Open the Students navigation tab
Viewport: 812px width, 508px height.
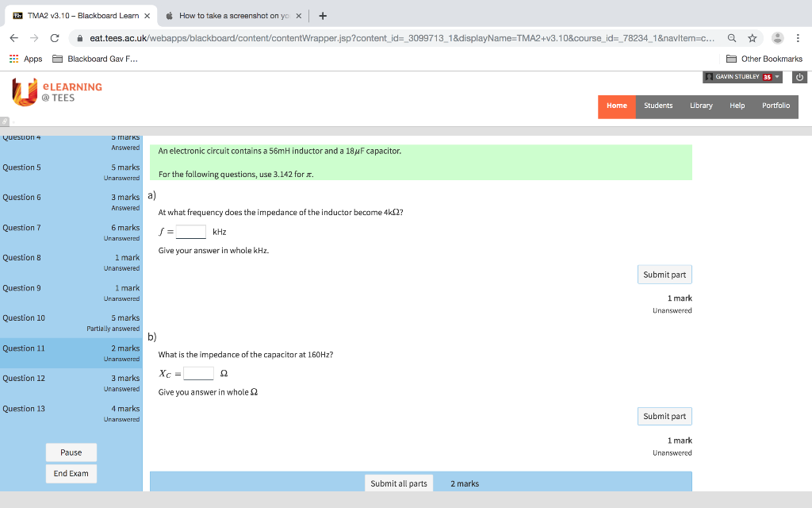658,106
